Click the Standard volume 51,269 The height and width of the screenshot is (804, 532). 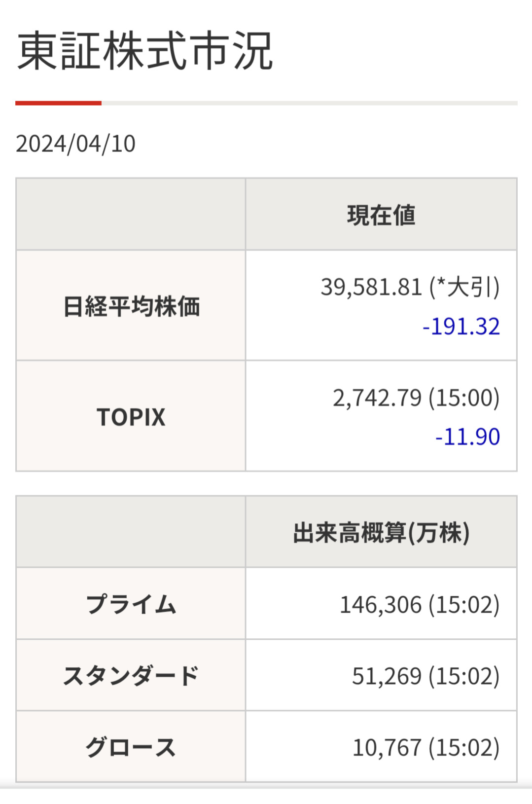pos(387,676)
